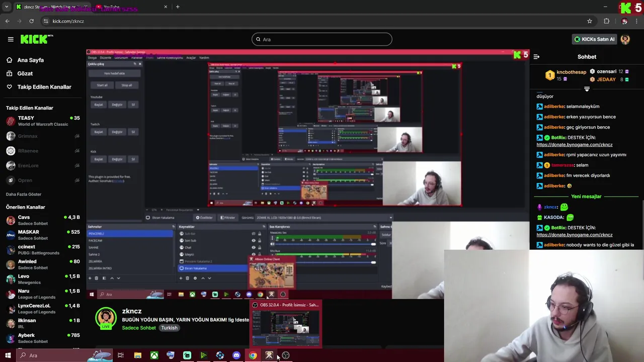
Task: Open a new browser tab with the plus
Action: tap(178, 7)
